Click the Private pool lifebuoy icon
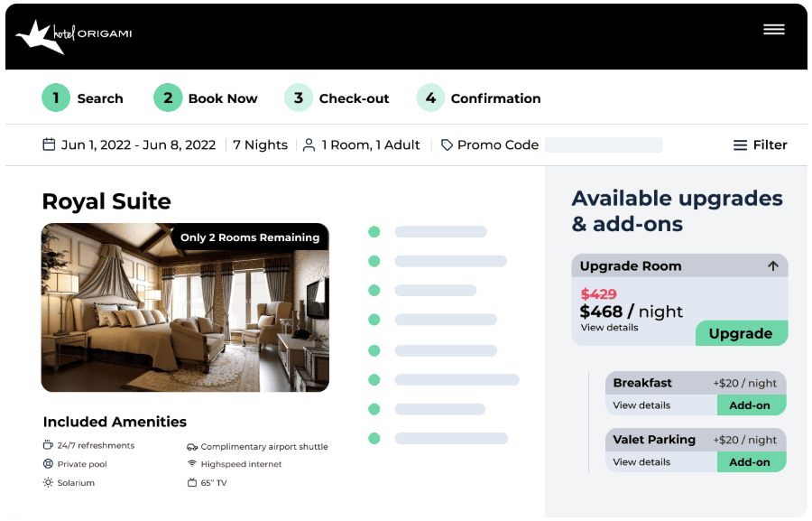 pyautogui.click(x=48, y=464)
